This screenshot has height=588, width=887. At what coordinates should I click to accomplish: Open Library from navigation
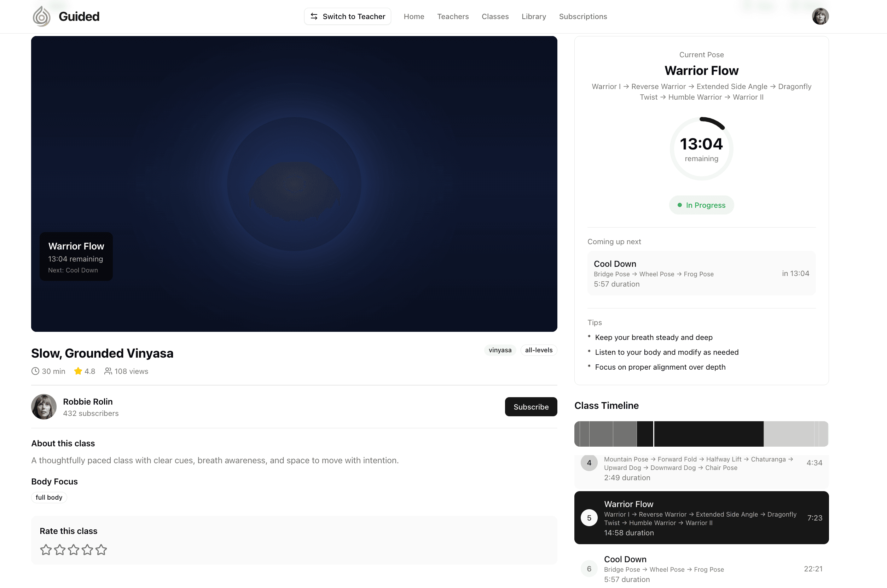(534, 17)
